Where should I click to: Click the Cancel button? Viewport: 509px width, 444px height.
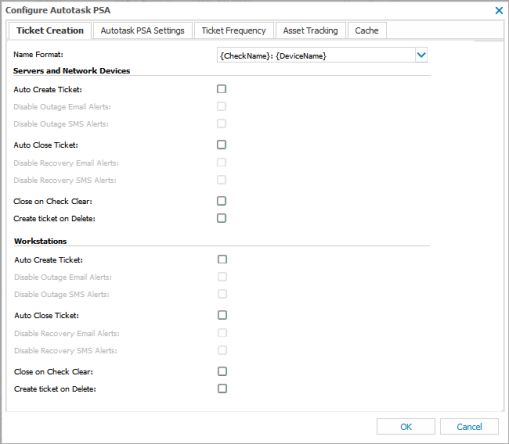pos(469,427)
